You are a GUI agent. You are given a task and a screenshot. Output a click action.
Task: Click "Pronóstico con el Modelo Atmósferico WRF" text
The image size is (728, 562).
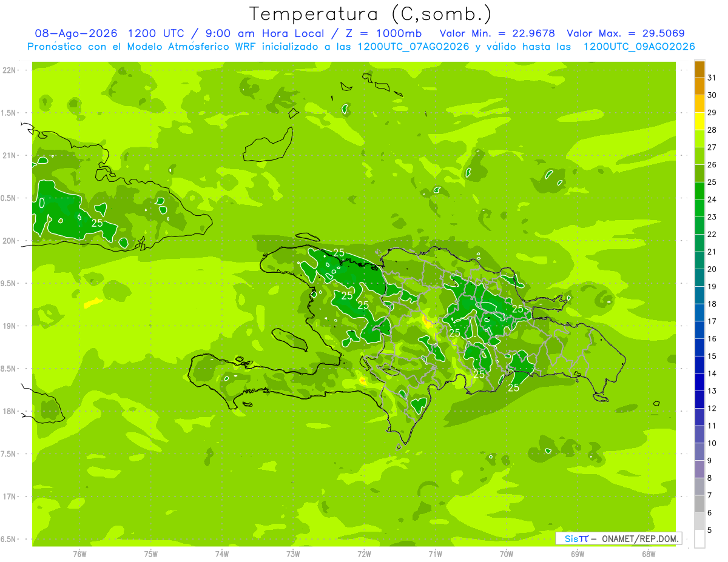coord(143,47)
